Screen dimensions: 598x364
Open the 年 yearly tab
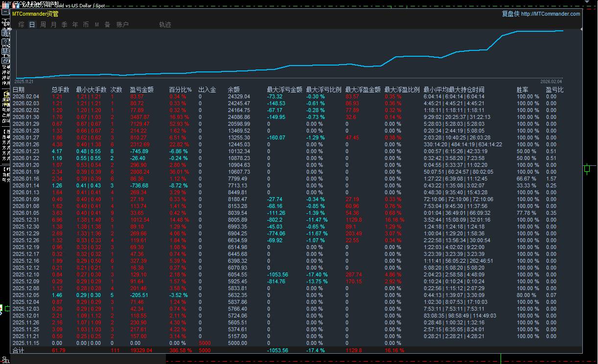pos(75,24)
